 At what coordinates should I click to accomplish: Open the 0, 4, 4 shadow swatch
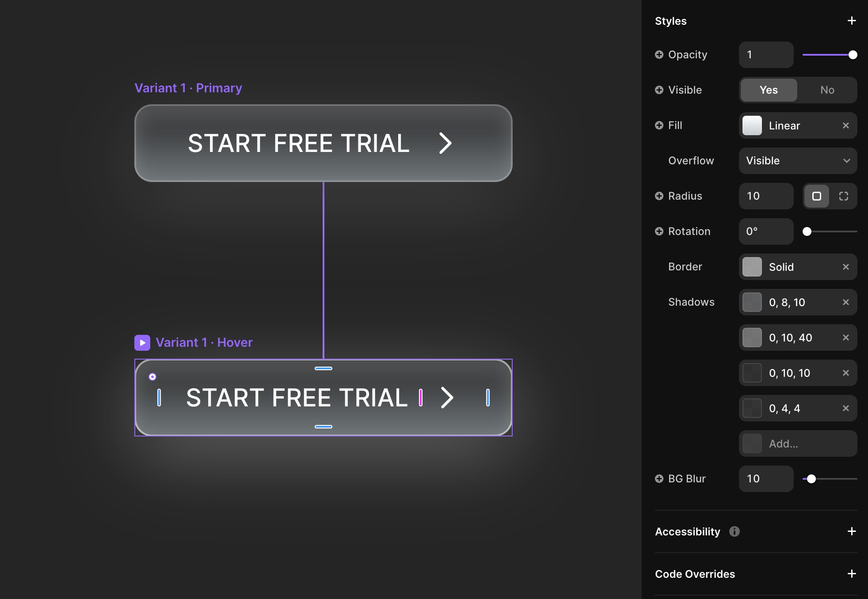[x=752, y=408]
